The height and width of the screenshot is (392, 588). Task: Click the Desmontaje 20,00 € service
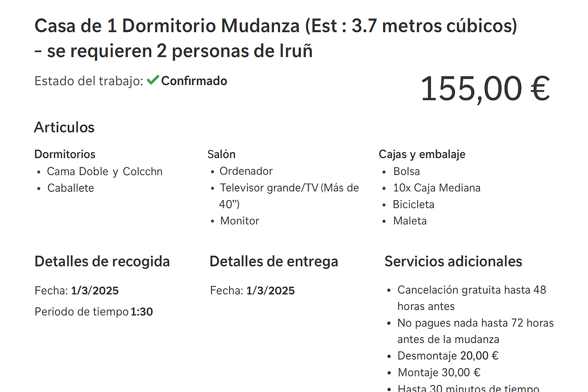pos(448,356)
